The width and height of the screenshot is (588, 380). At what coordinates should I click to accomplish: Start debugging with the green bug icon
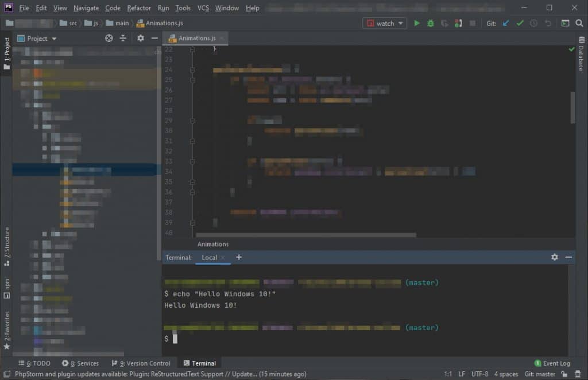(431, 23)
